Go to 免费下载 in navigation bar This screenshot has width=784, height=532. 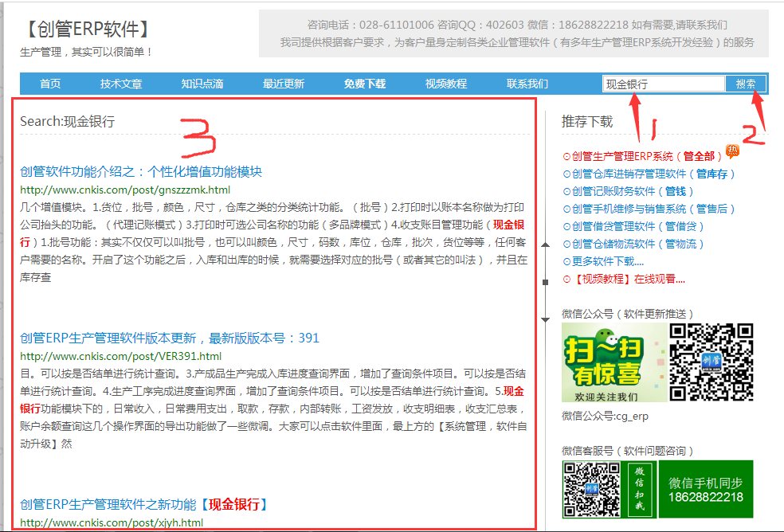pos(364,84)
